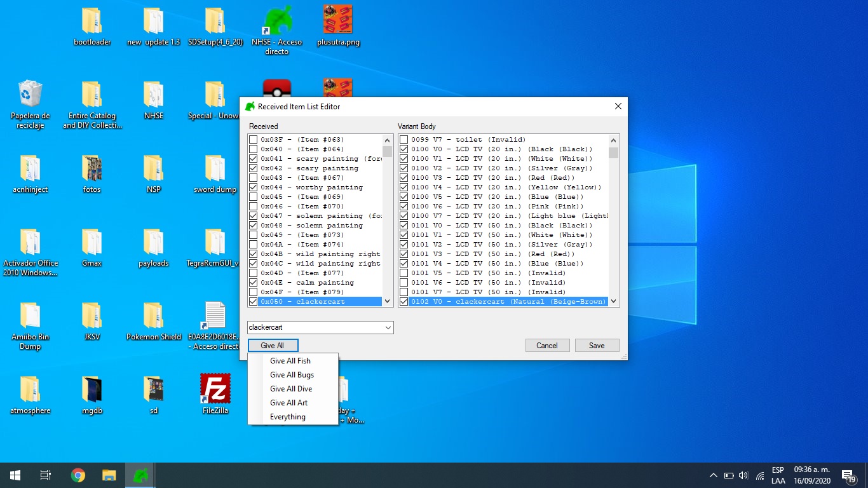This screenshot has width=868, height=488.
Task: Choose Give All Art from menu
Action: pyautogui.click(x=288, y=403)
